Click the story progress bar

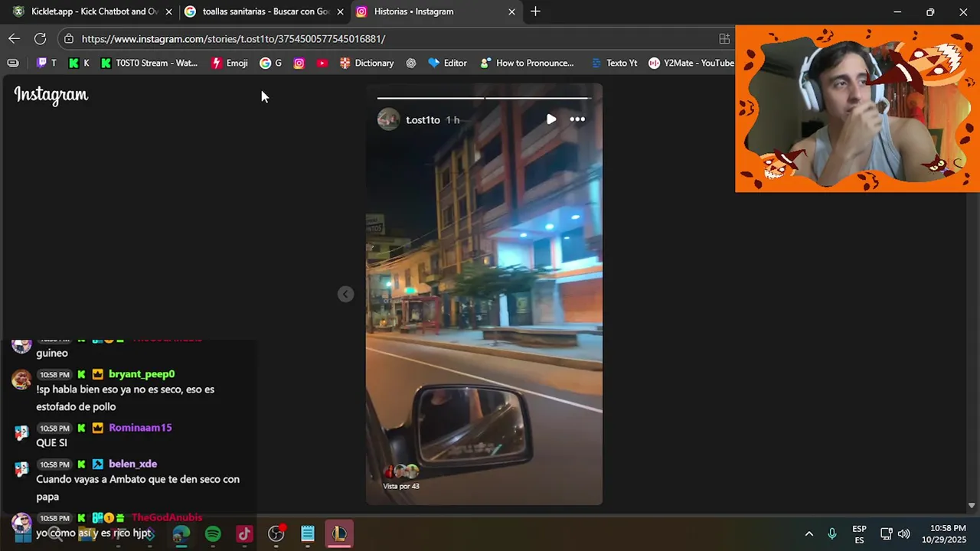coord(484,98)
